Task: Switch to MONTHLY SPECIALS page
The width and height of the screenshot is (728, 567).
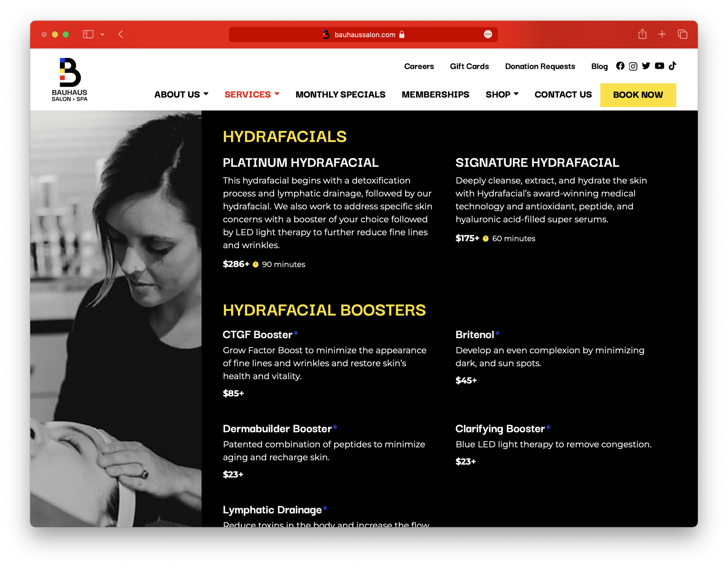Action: (x=340, y=94)
